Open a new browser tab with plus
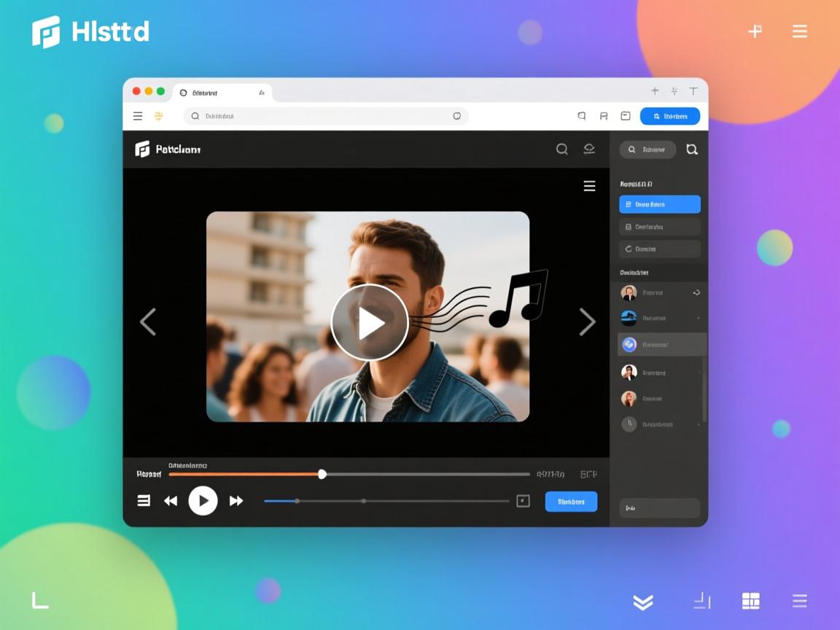This screenshot has height=630, width=840. click(655, 91)
